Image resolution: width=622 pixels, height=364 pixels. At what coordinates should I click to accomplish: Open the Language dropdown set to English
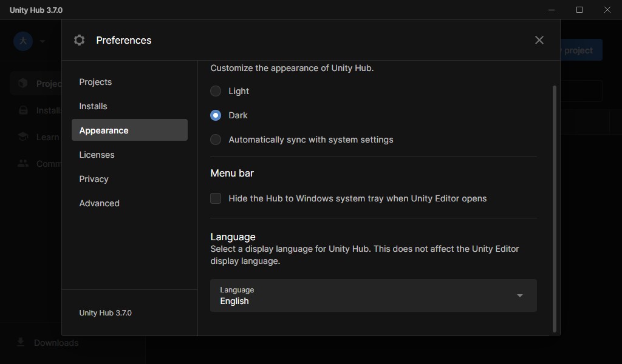pos(373,295)
